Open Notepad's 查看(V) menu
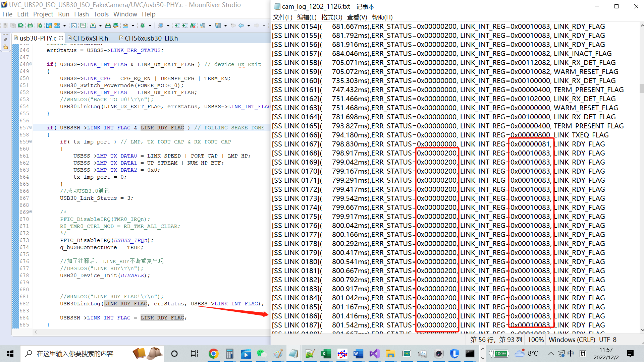This screenshot has width=644, height=362. (357, 17)
